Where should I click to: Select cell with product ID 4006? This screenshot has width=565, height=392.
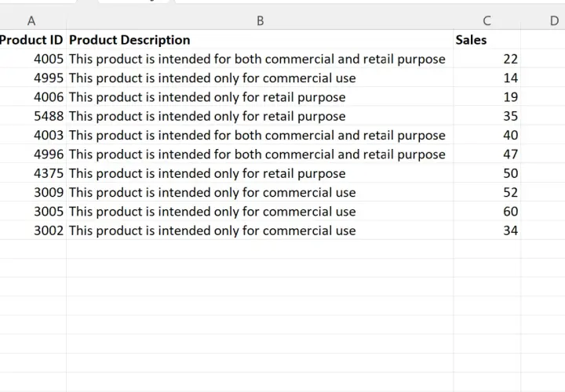pos(33,97)
